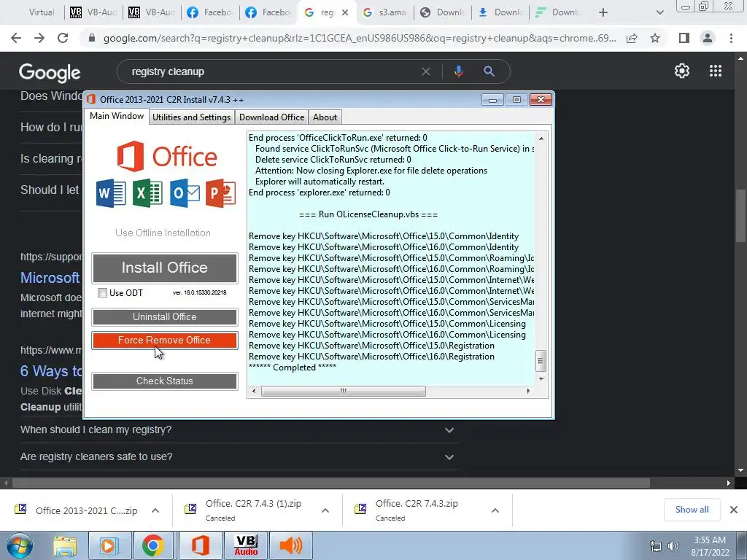Toggle Chrome side panel icon
Screen dimensions: 747x560
click(684, 38)
